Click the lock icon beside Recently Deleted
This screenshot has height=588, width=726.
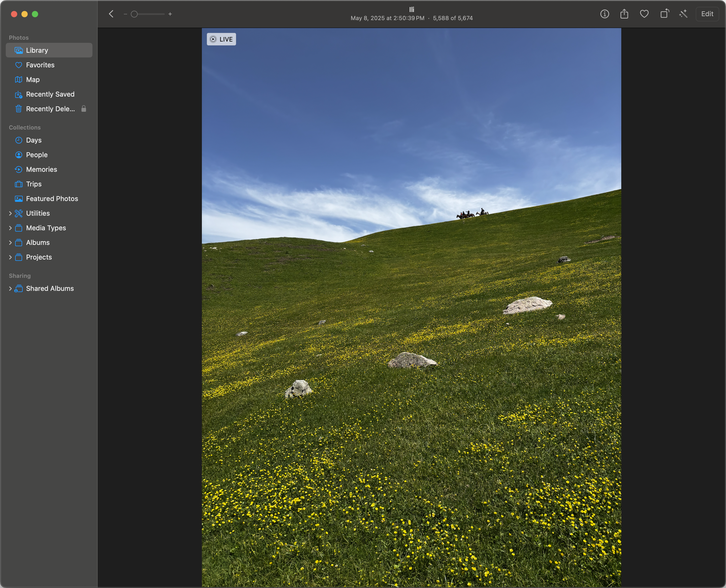pos(84,109)
